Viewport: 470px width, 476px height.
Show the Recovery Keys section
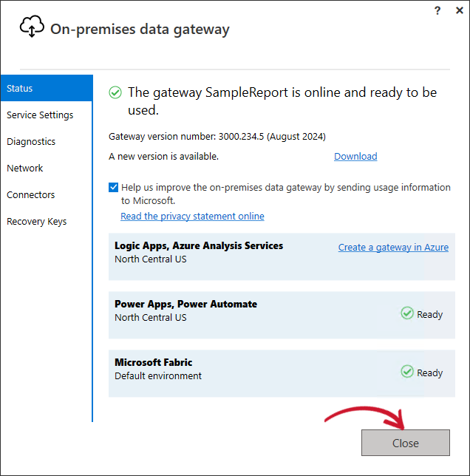pos(37,222)
